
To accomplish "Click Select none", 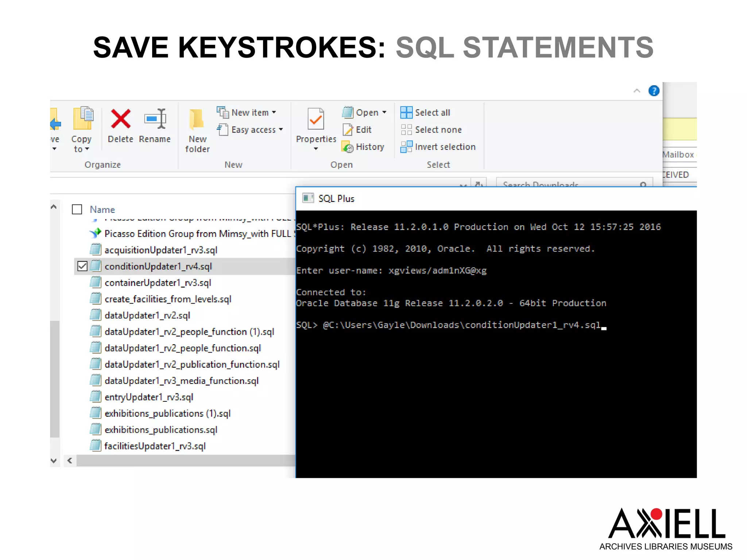I will [x=438, y=130].
